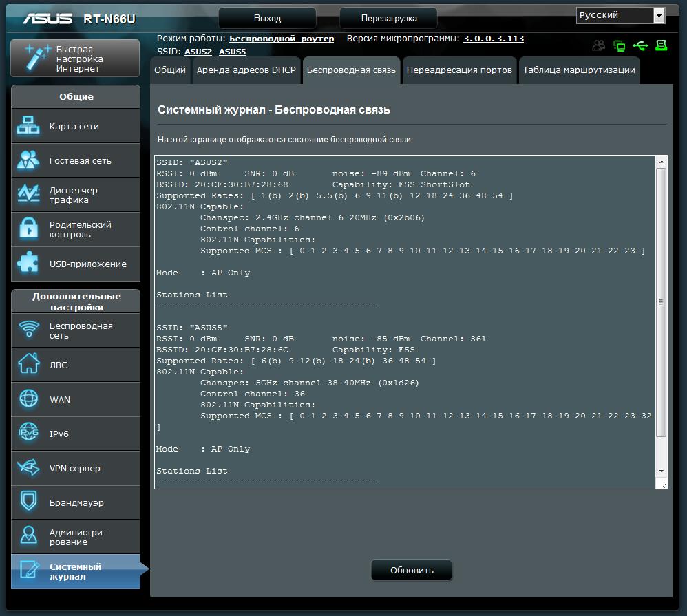Click the log scrollbar down arrow

tap(661, 471)
